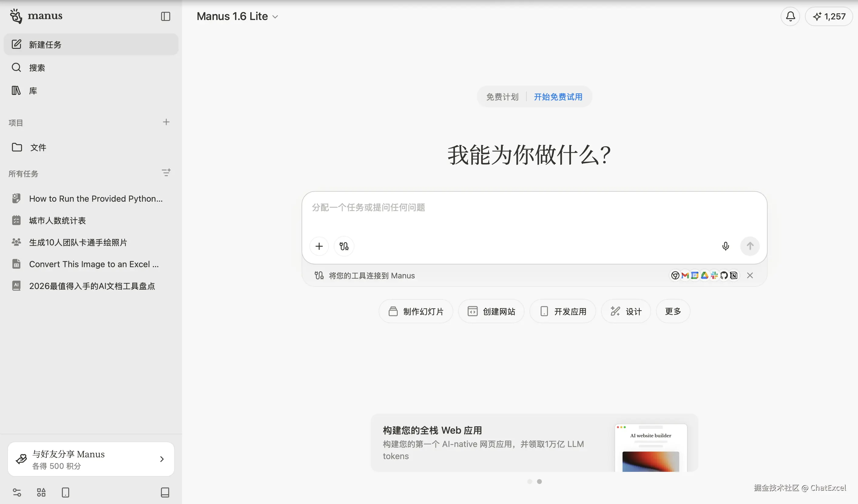Screen dimensions: 858x504
Task: Click the microphone voice input icon
Action: [725, 246]
